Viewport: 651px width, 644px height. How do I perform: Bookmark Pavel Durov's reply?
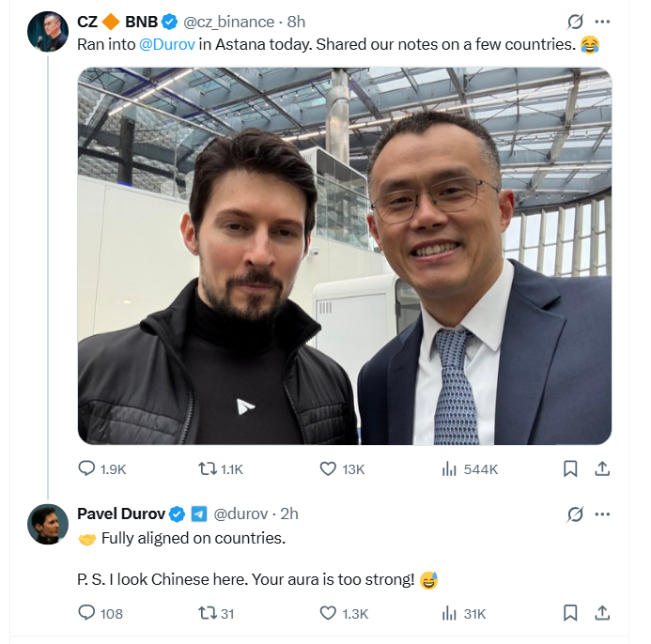tap(570, 613)
